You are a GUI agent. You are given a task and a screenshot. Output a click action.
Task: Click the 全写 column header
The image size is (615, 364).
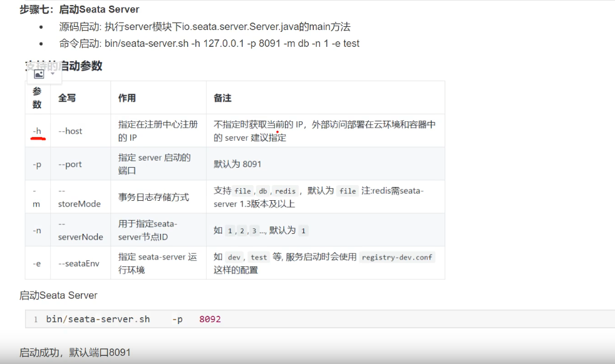pyautogui.click(x=67, y=98)
